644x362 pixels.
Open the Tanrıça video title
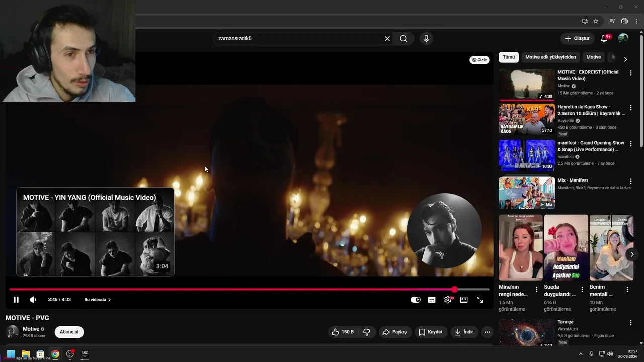click(566, 322)
